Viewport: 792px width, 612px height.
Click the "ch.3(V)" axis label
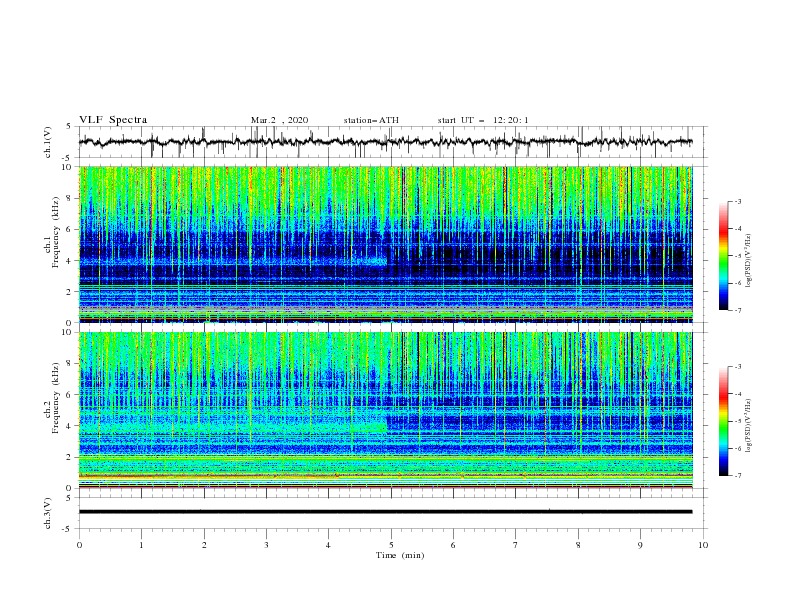48,513
